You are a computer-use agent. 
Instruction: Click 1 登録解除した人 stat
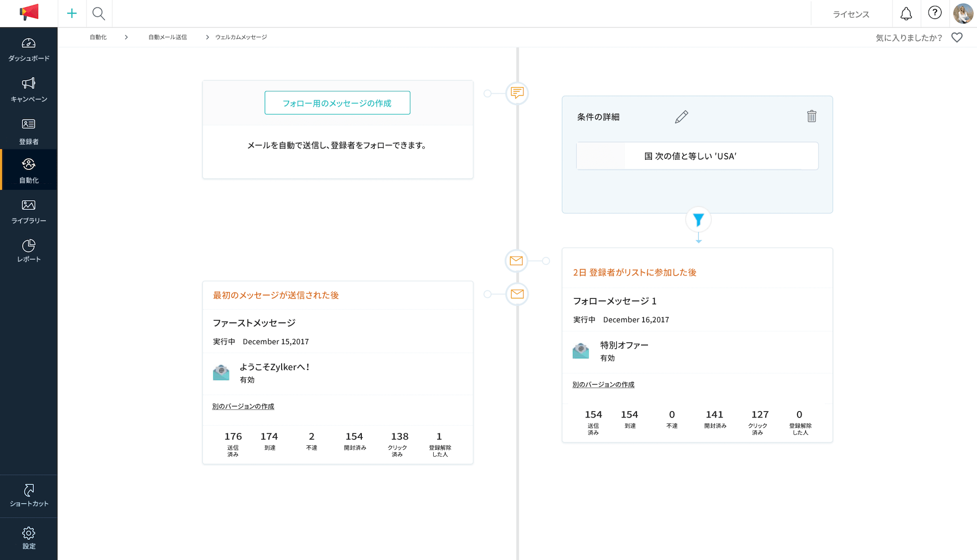[x=440, y=444]
